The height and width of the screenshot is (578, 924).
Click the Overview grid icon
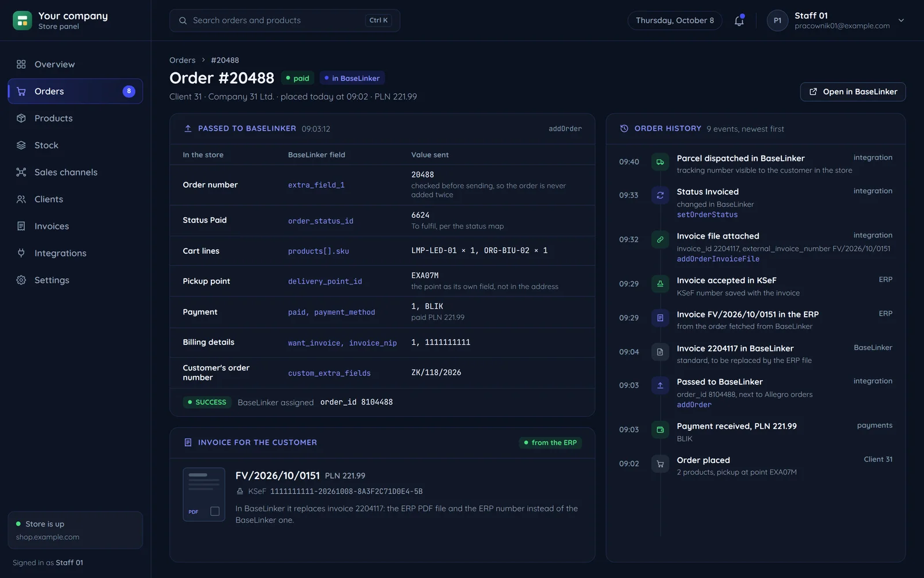pos(21,64)
